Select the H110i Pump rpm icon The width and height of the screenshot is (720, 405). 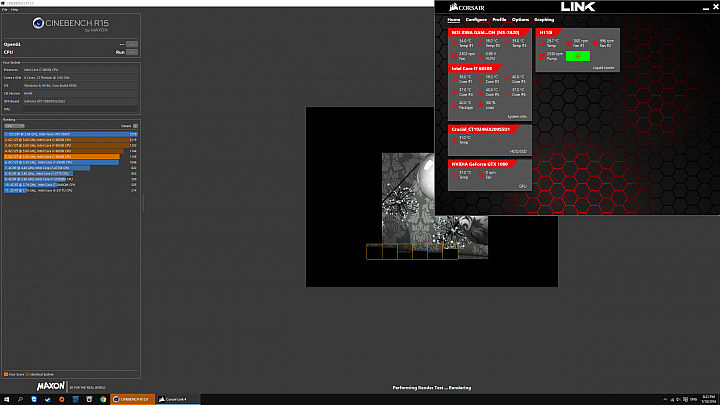pyautogui.click(x=542, y=56)
